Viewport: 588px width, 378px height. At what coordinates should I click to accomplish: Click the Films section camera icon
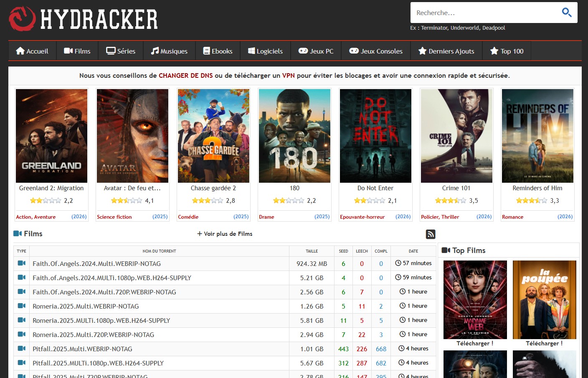pos(18,234)
